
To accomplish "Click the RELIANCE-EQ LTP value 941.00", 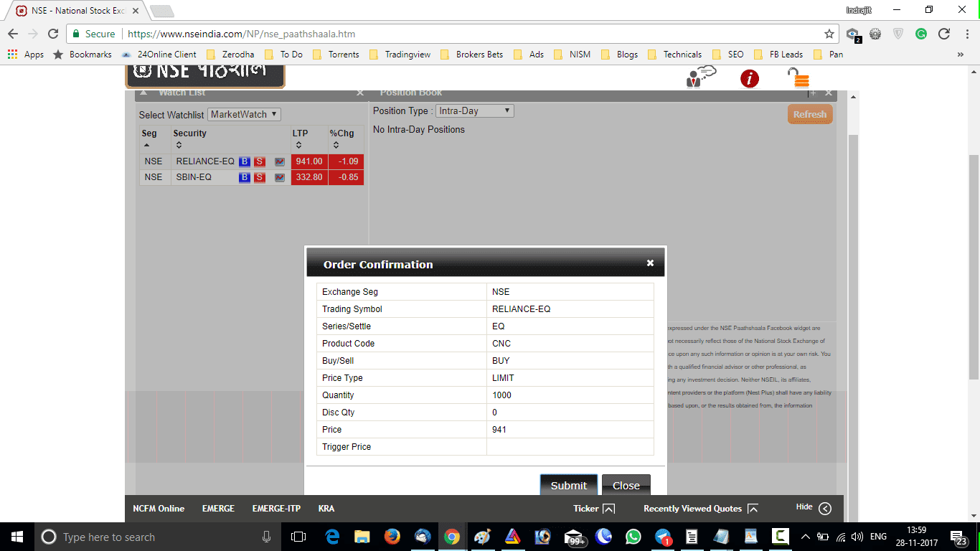I will coord(309,161).
